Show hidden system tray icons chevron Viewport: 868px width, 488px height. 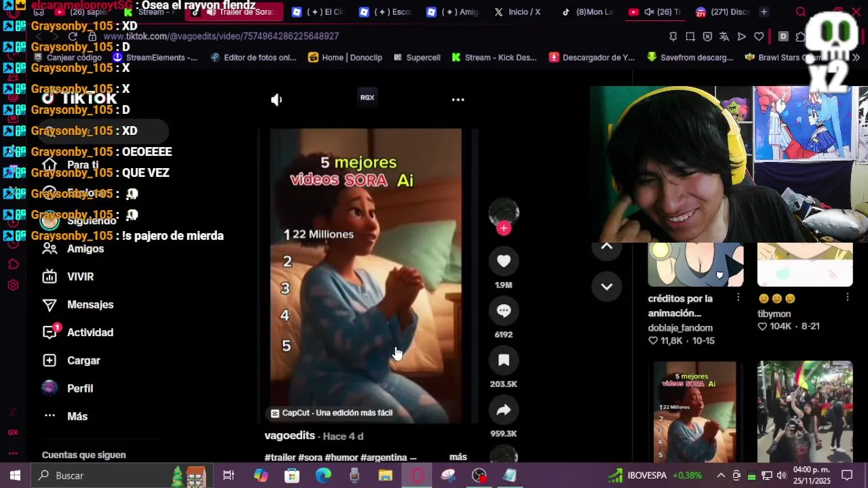pos(721,476)
